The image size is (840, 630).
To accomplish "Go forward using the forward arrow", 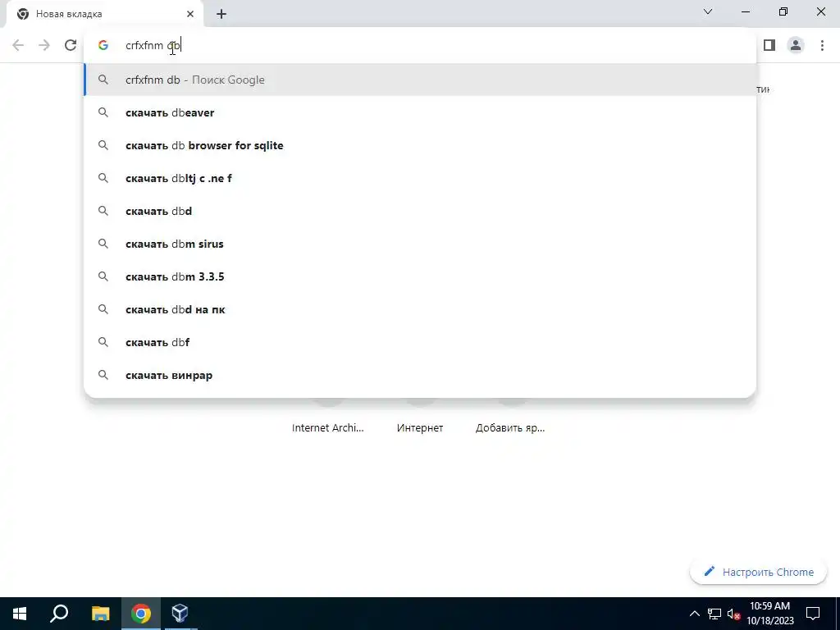I will [44, 46].
